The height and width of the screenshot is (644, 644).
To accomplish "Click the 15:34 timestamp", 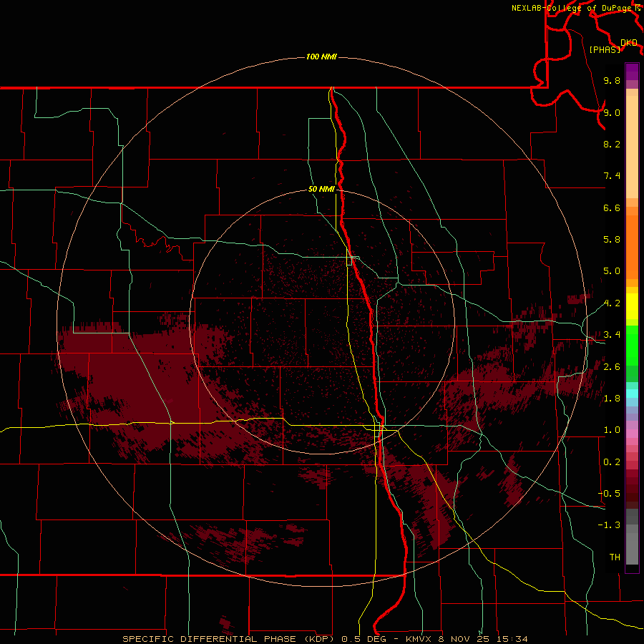I will 512,639.
